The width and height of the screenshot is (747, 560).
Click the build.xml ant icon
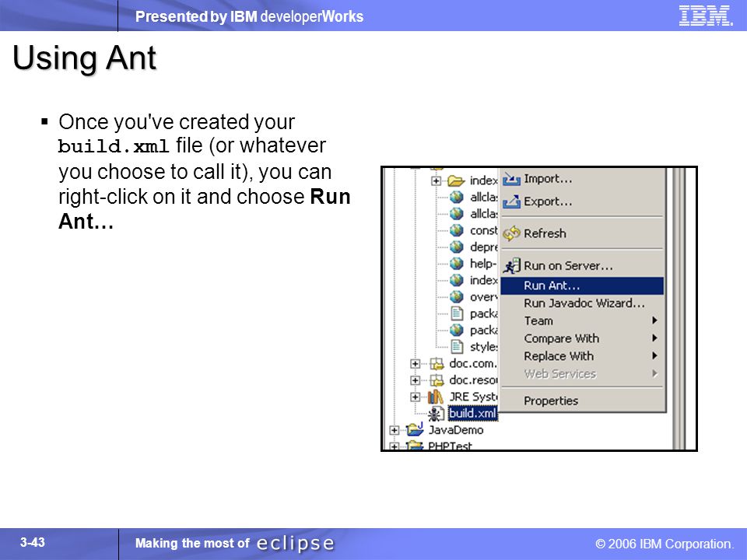click(x=436, y=414)
